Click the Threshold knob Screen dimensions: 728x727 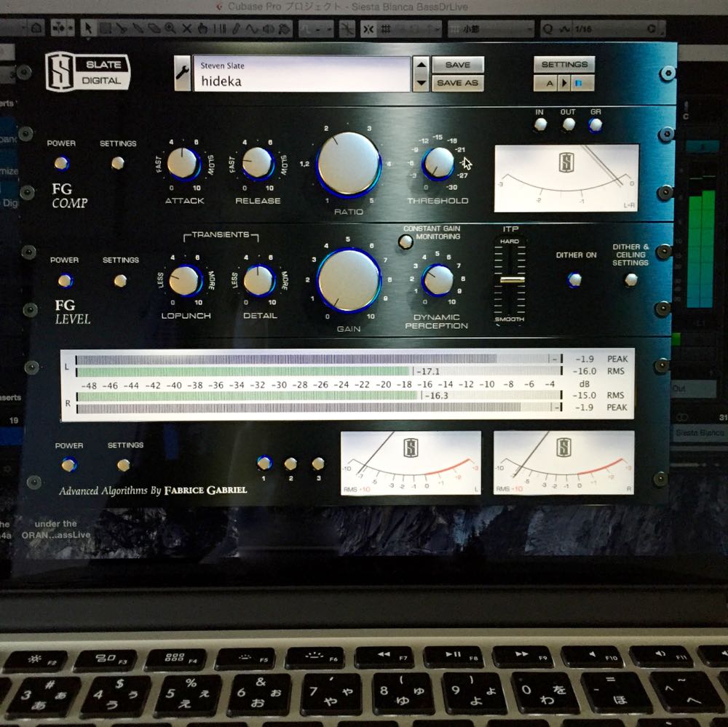[x=438, y=163]
